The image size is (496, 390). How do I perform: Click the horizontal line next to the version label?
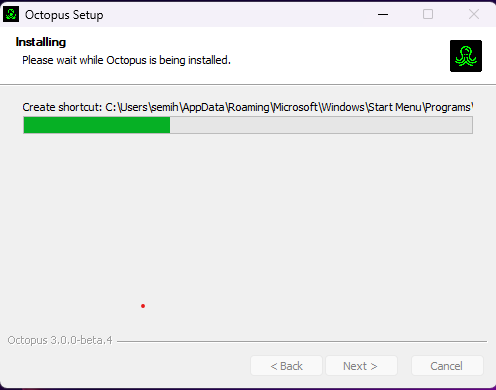[x=302, y=341]
